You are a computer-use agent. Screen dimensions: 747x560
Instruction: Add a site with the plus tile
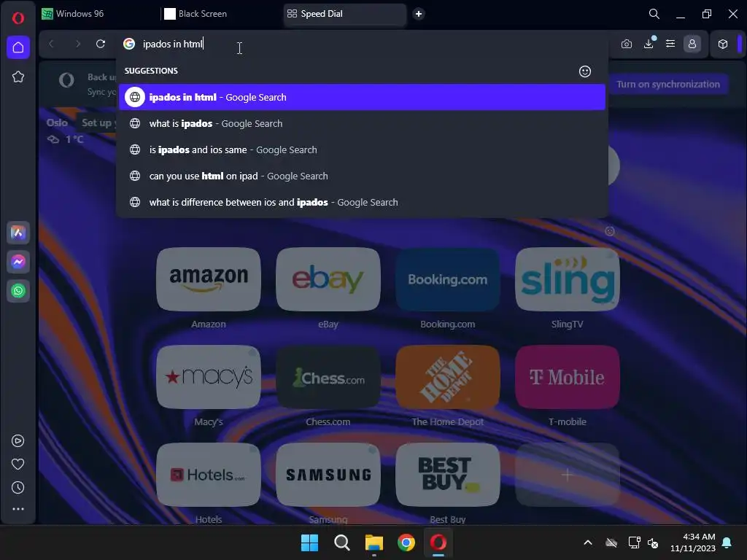click(568, 474)
